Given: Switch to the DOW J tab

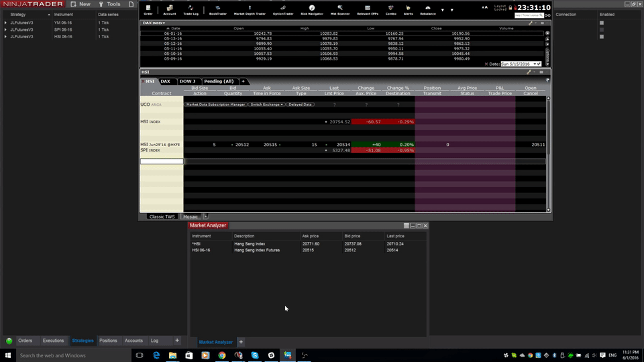Looking at the screenshot, I should [x=187, y=81].
